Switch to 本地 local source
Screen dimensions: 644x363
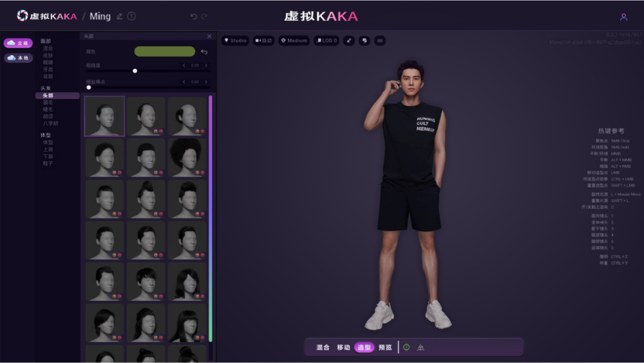pyautogui.click(x=18, y=58)
